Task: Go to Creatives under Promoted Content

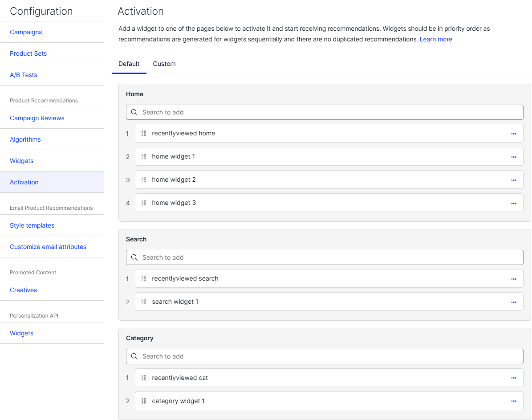Action: click(x=24, y=290)
